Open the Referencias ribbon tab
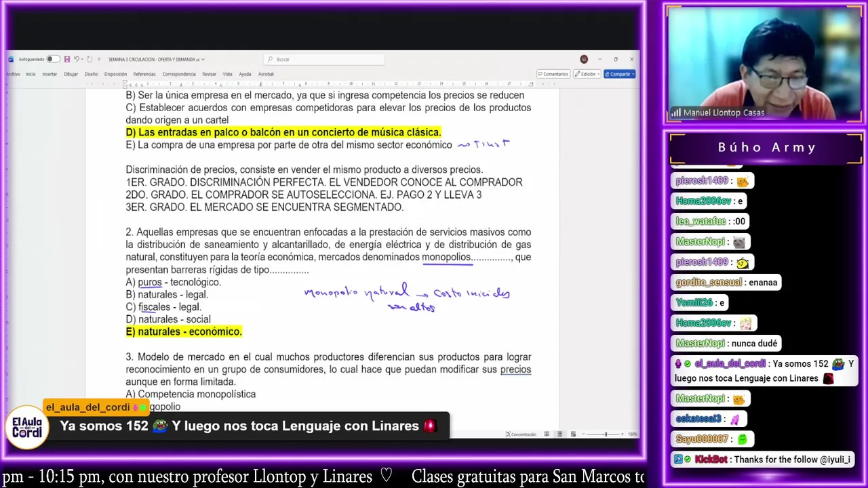868x488 pixels. [144, 74]
